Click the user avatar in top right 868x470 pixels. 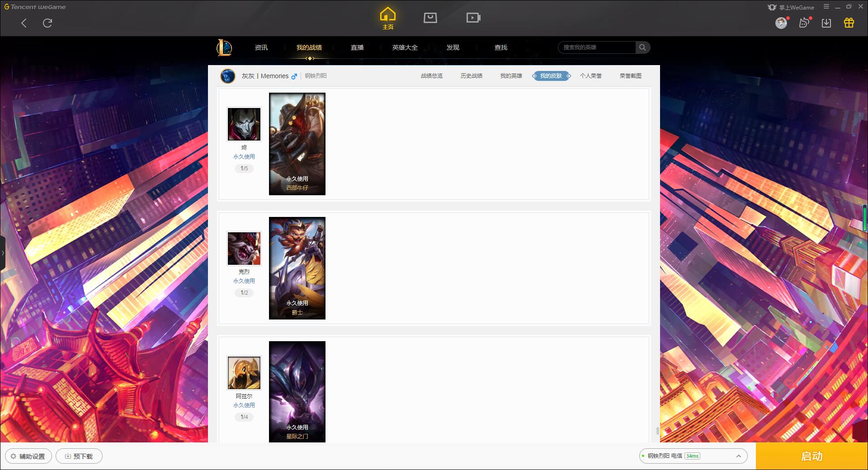point(781,23)
